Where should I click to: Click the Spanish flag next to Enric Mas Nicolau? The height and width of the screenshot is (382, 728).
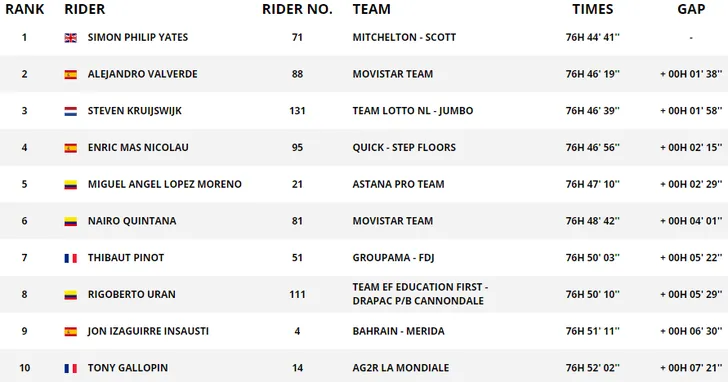(71, 148)
